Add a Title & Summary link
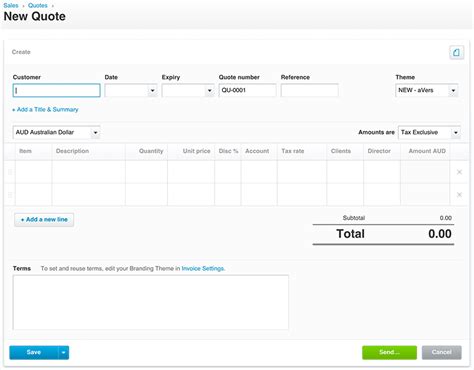This screenshot has height=370, width=474. click(x=45, y=109)
